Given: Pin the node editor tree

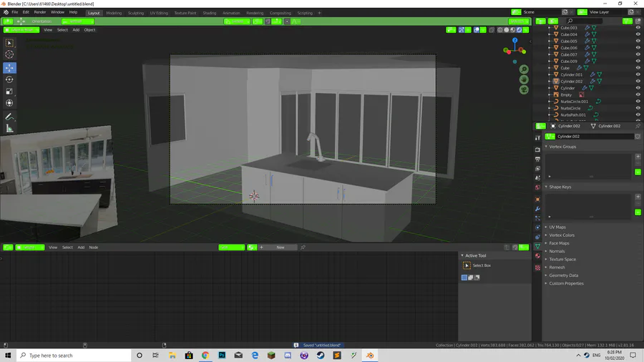Looking at the screenshot, I should click(x=303, y=248).
